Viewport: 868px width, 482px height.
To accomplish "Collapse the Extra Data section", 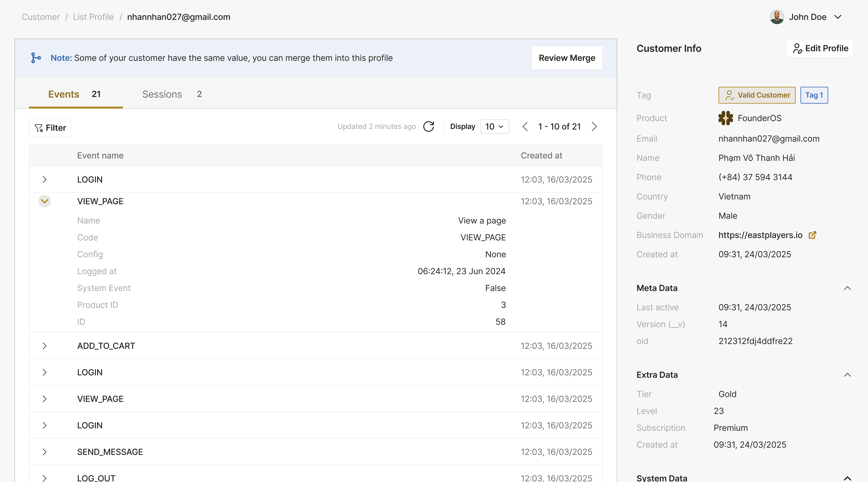I will 847,375.
